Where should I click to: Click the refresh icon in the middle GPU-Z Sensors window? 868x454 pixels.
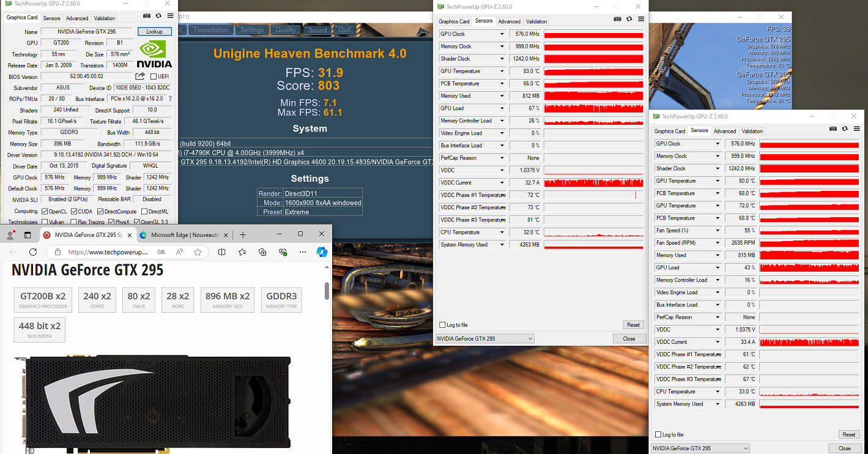629,19
